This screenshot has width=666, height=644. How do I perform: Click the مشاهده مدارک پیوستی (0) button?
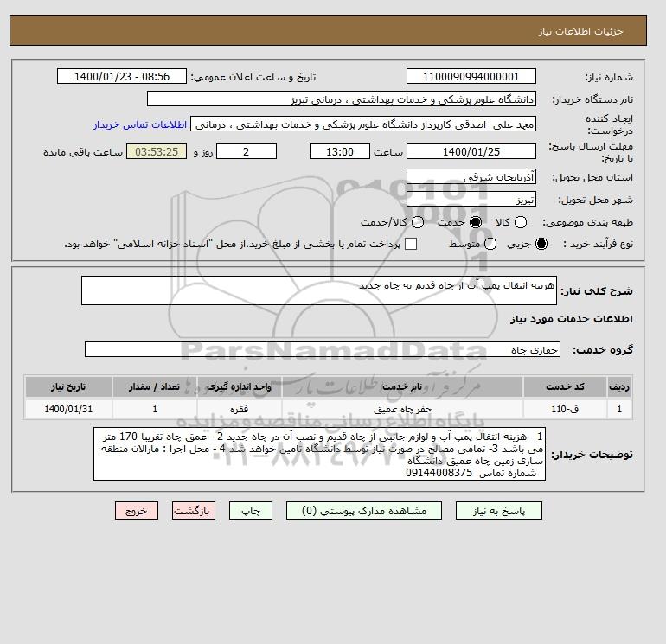coord(364,511)
